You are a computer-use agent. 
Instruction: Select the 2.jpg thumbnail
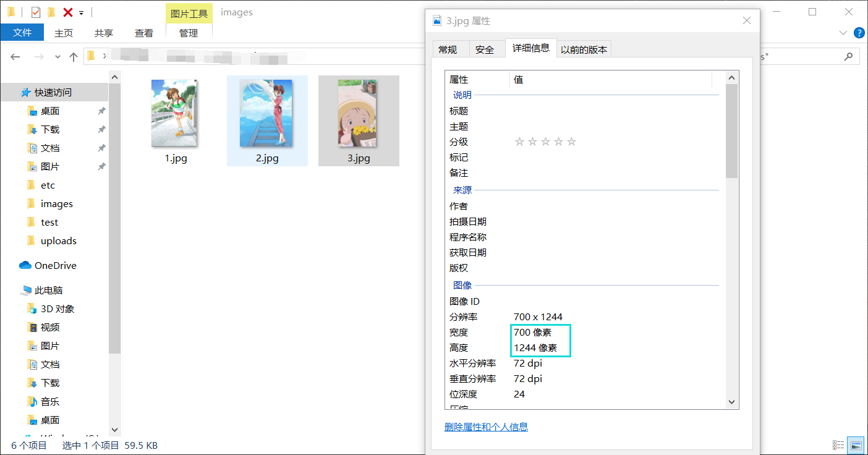[267, 113]
